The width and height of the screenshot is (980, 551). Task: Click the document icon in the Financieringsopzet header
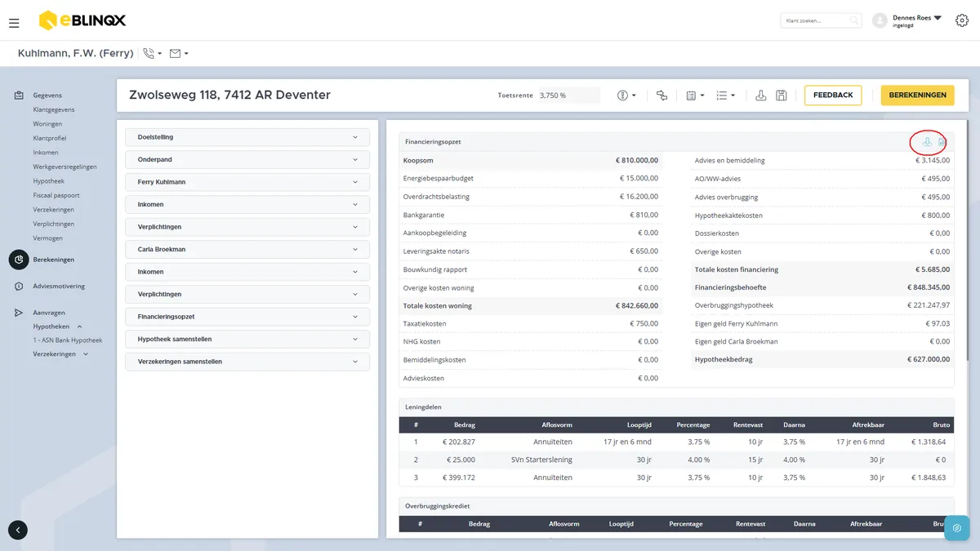pyautogui.click(x=942, y=142)
